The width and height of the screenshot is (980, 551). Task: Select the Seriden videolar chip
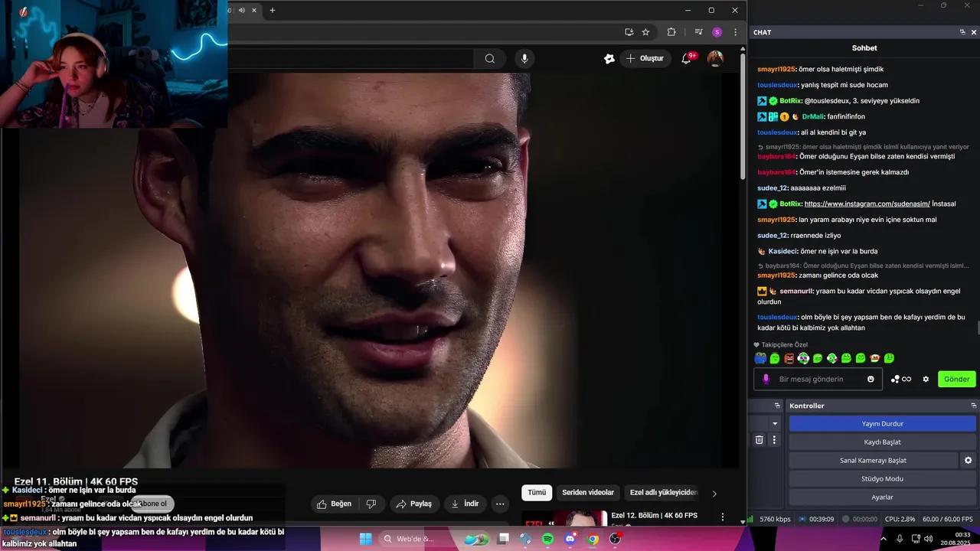(588, 493)
